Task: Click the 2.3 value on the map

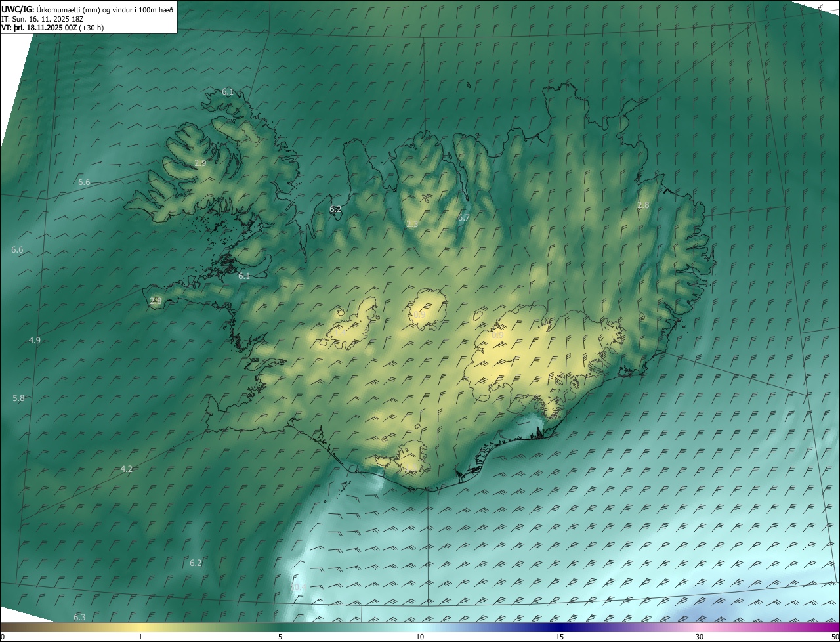Action: pyautogui.click(x=412, y=225)
